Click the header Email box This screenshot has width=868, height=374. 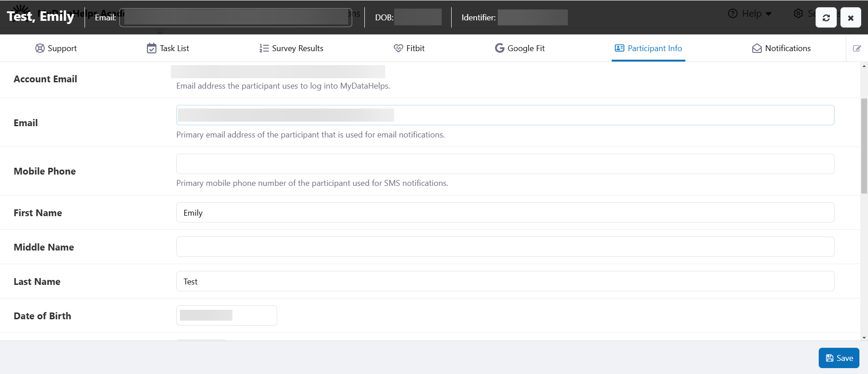[x=236, y=18]
